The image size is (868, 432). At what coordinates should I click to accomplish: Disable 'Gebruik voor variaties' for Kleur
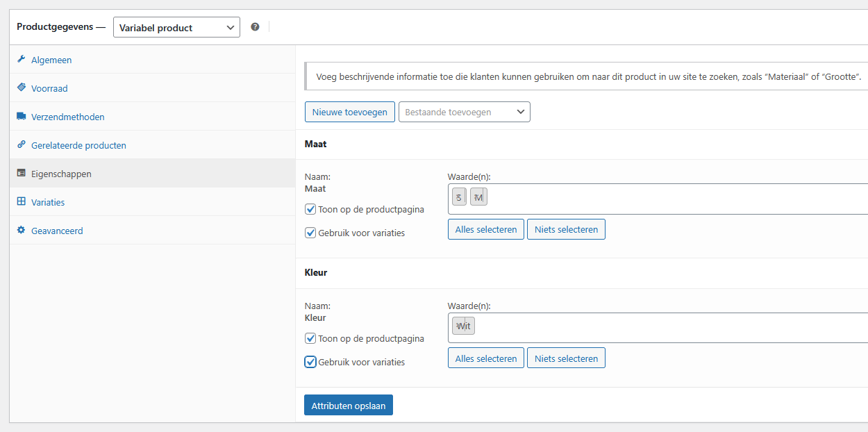coord(310,362)
